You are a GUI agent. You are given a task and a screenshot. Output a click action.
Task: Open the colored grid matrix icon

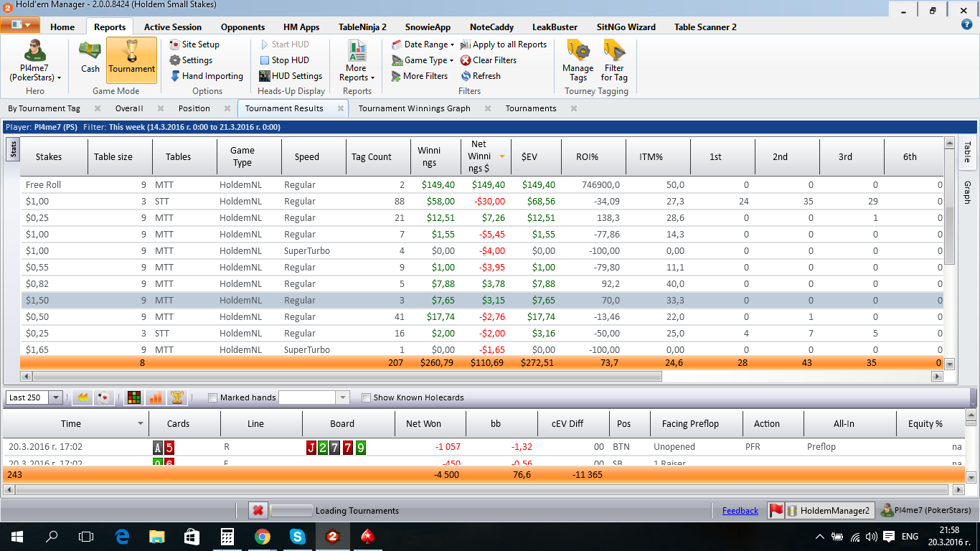click(x=133, y=397)
